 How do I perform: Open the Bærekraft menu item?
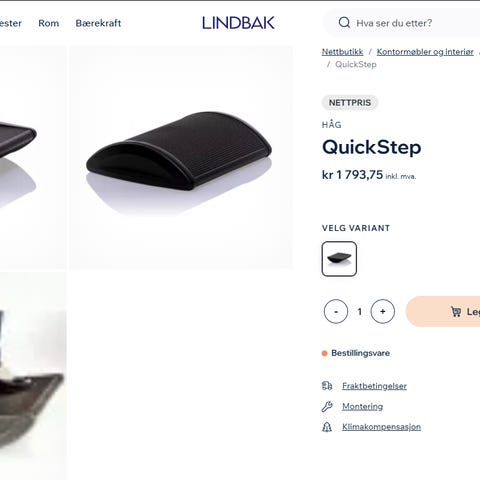pos(98,23)
